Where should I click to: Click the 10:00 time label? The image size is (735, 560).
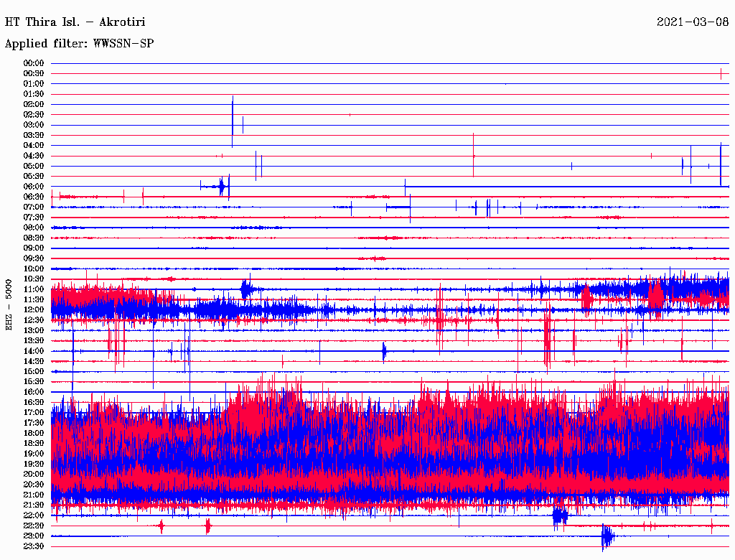34,269
